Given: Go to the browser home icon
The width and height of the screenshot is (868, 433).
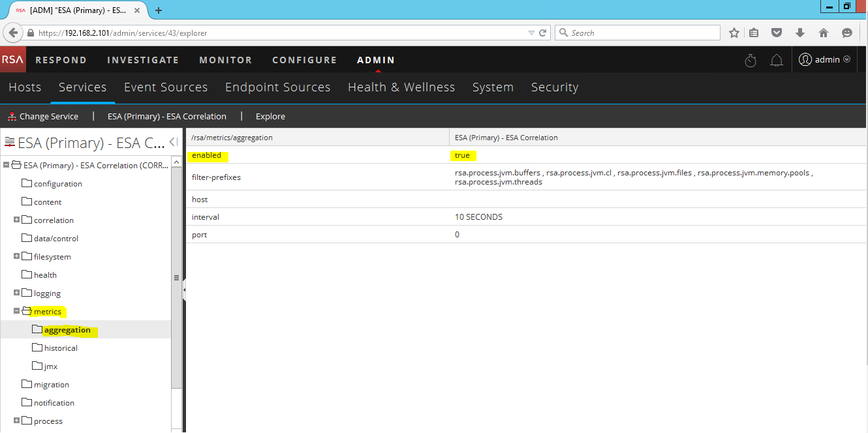Looking at the screenshot, I should click(823, 33).
